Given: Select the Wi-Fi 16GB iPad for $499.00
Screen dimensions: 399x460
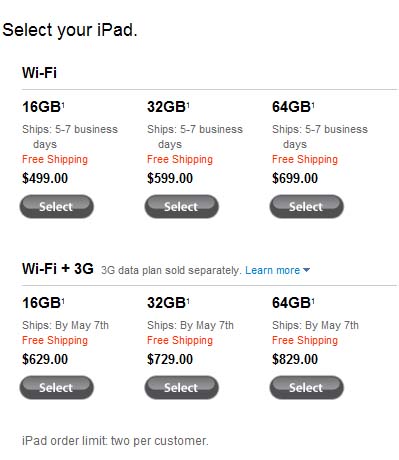Looking at the screenshot, I should click(57, 206).
